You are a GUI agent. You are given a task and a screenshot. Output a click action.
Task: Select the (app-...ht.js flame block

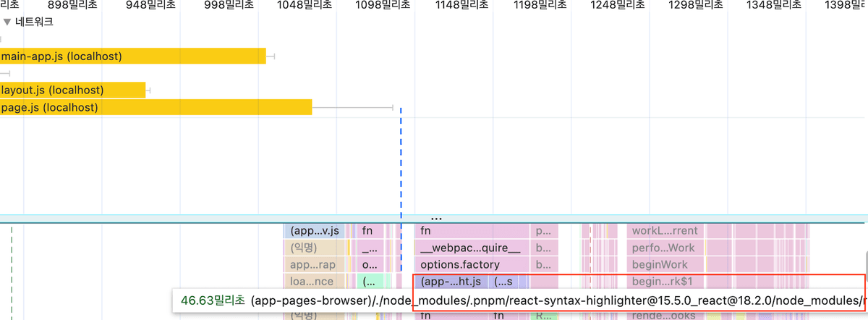[x=451, y=281]
